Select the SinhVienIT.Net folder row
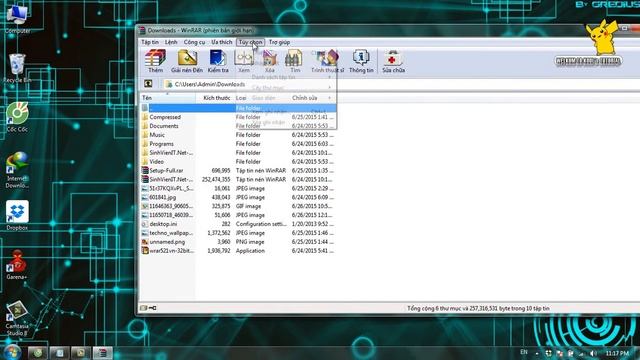Screen dimensions: 640x360 point(238,153)
